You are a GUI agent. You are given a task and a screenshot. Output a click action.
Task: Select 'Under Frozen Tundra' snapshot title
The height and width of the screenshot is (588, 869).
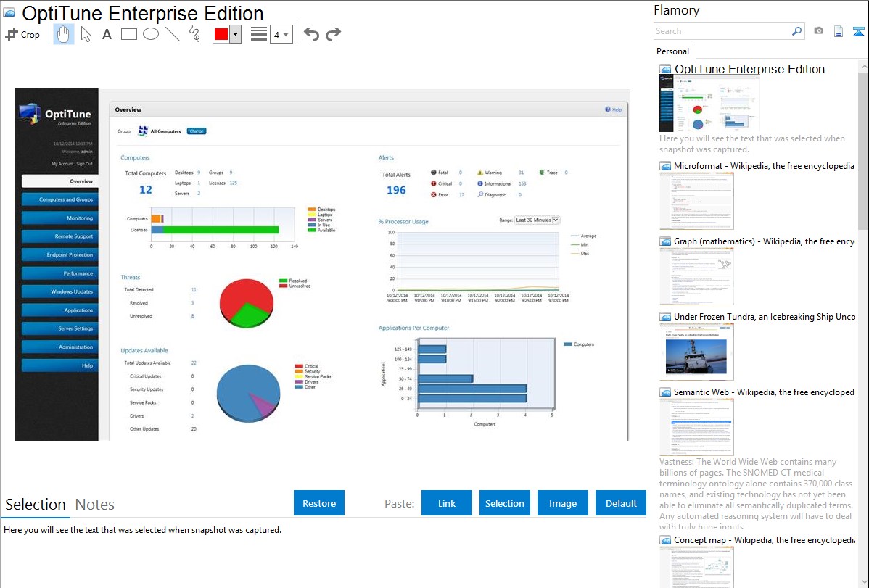[765, 317]
